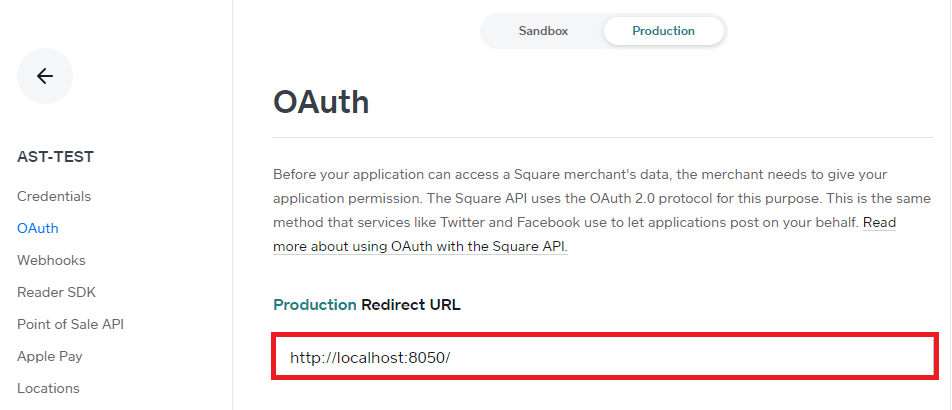Select Locations in the sidebar
The height and width of the screenshot is (410, 952).
pos(48,388)
